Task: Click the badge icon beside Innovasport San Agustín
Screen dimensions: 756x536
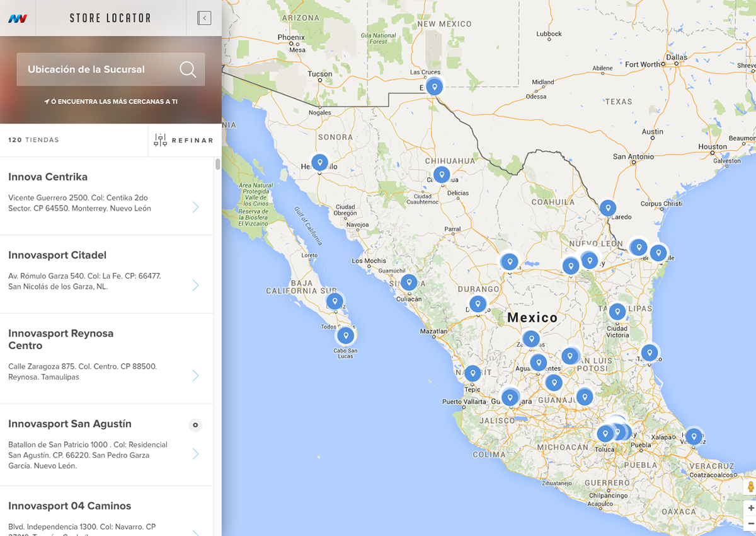Action: [x=195, y=425]
